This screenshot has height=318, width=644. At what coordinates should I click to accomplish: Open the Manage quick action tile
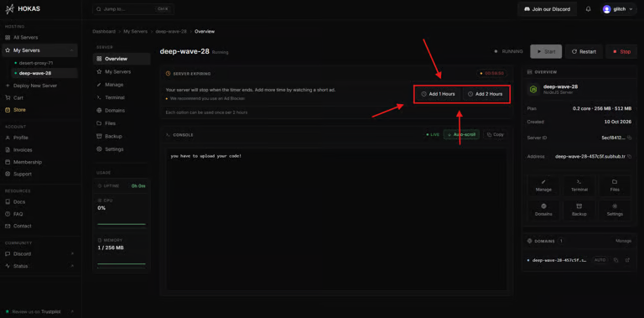pos(543,185)
